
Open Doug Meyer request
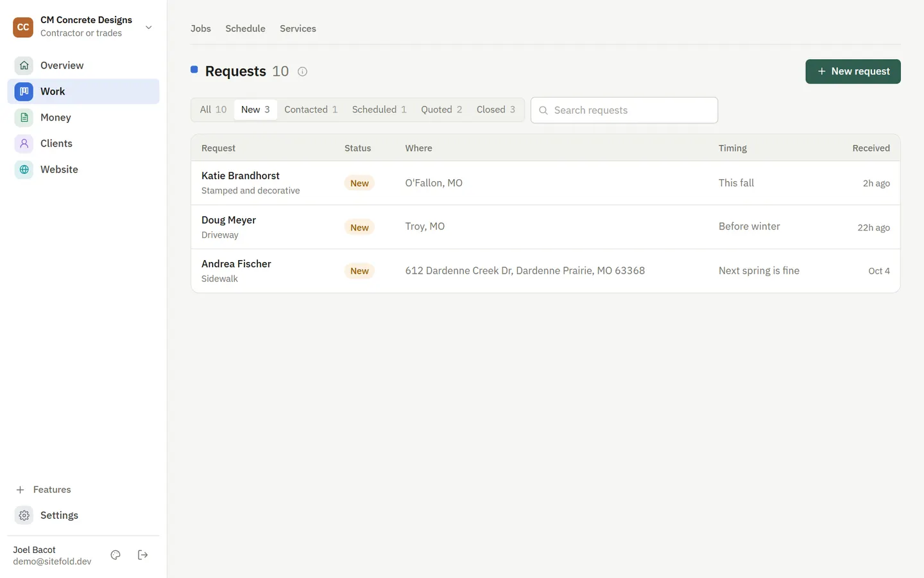point(545,227)
